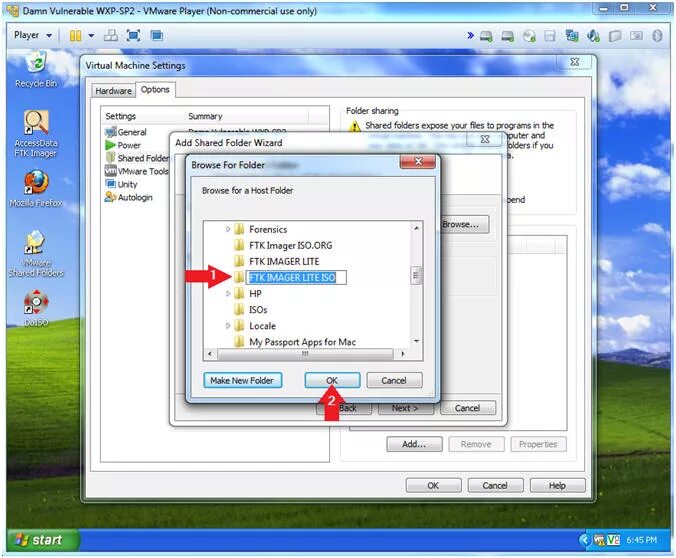Click the folder tree scroll up arrow
Screen dimensions: 676x558
pos(416,228)
